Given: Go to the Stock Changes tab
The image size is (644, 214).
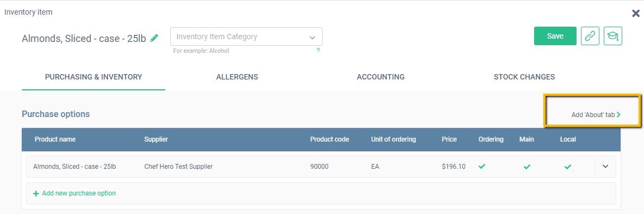Looking at the screenshot, I should click(x=524, y=77).
